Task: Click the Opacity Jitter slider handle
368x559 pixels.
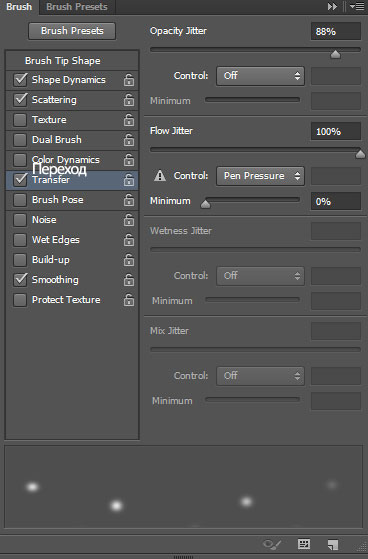Action: click(x=335, y=54)
